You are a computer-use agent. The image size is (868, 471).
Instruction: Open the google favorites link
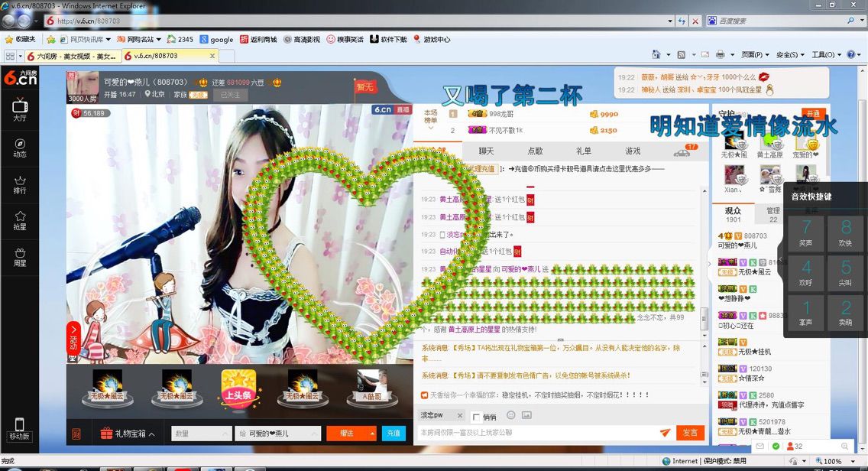pyautogui.click(x=217, y=39)
